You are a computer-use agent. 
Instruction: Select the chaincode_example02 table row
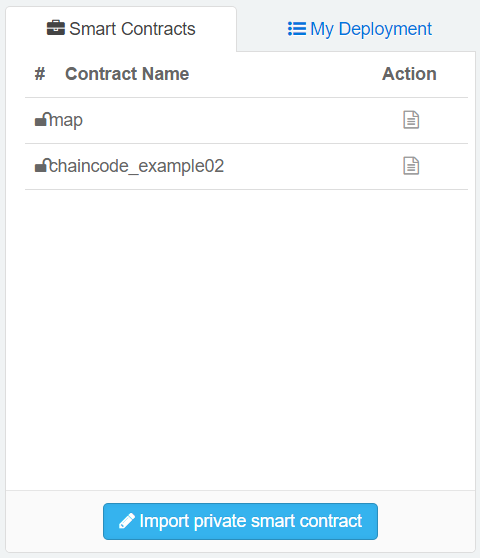(246, 167)
